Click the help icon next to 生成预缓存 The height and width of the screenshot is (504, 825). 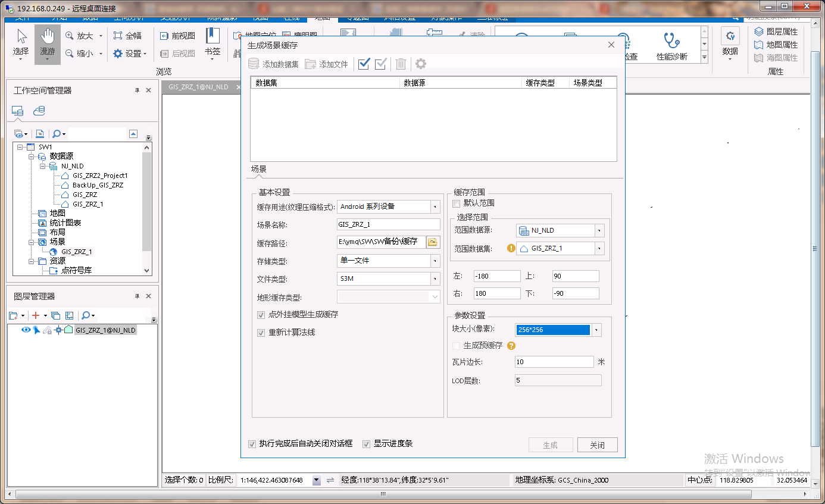[511, 346]
